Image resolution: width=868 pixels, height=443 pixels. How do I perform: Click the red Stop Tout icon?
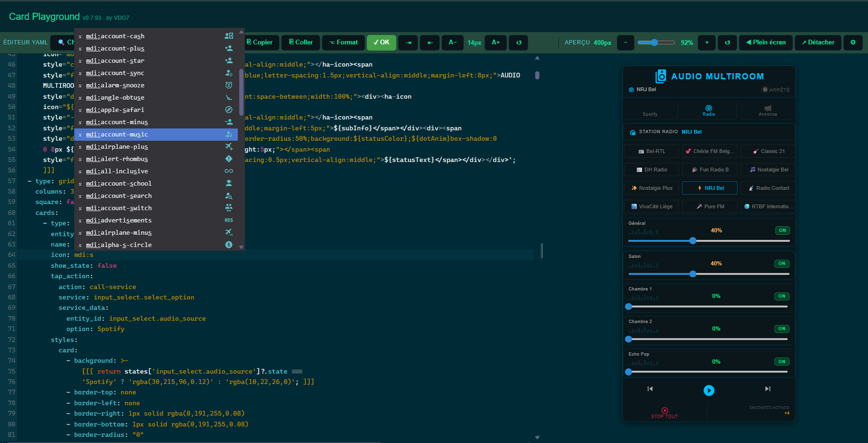click(665, 410)
